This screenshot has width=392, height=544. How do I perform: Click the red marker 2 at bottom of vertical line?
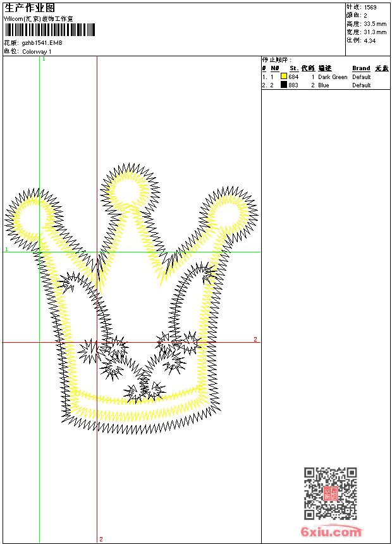[101, 539]
